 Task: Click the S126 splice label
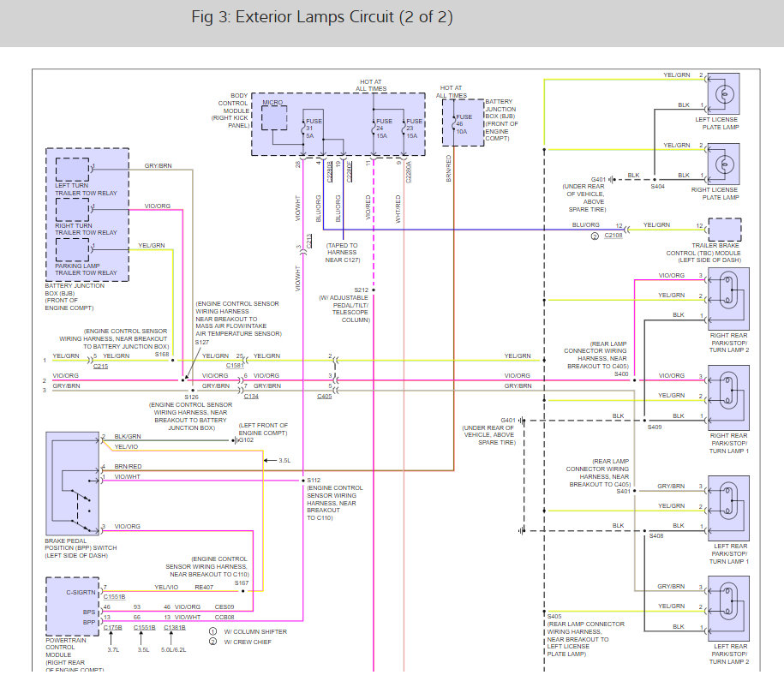[191, 397]
